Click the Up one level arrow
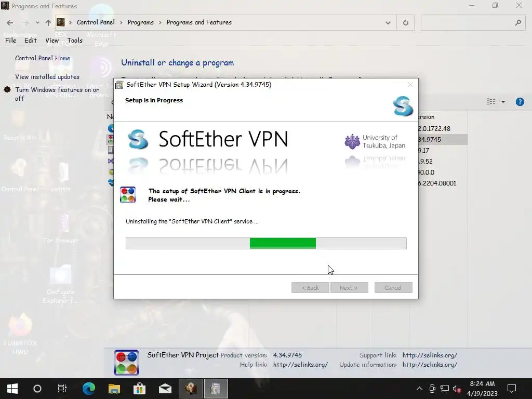This screenshot has height=399, width=532. click(48, 23)
